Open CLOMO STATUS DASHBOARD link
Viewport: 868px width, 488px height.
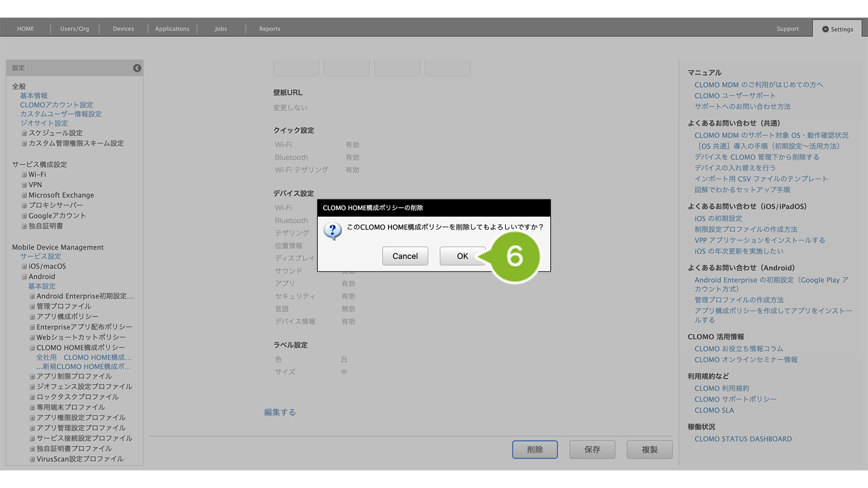click(x=743, y=439)
